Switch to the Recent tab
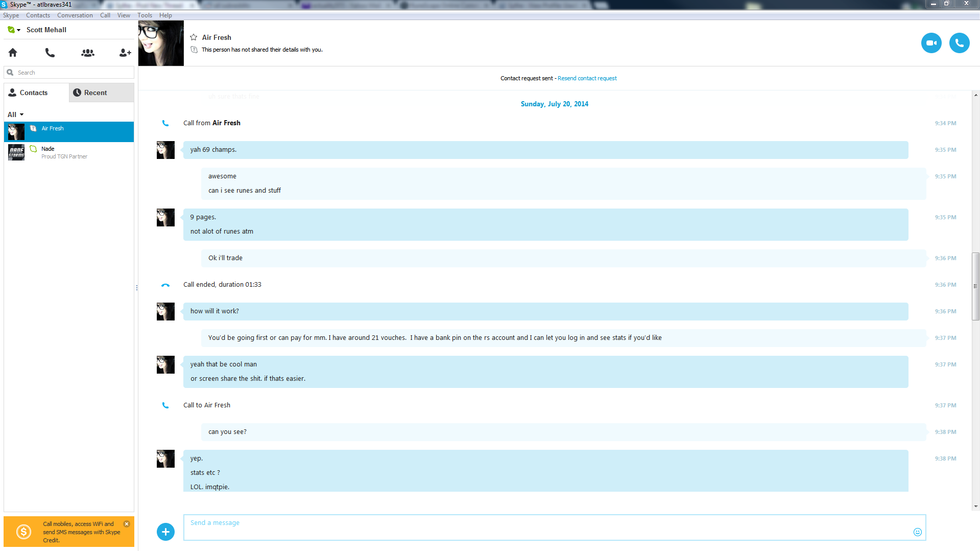 102,93
